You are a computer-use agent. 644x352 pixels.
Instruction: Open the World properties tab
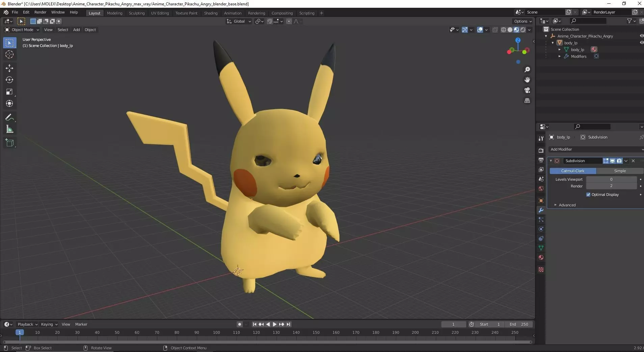click(541, 188)
